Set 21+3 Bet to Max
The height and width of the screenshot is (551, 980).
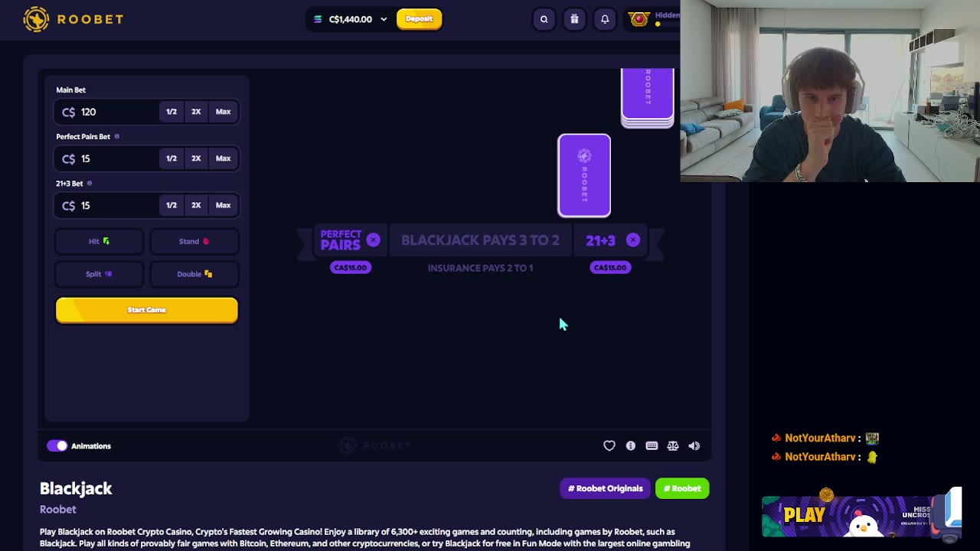[x=223, y=205]
